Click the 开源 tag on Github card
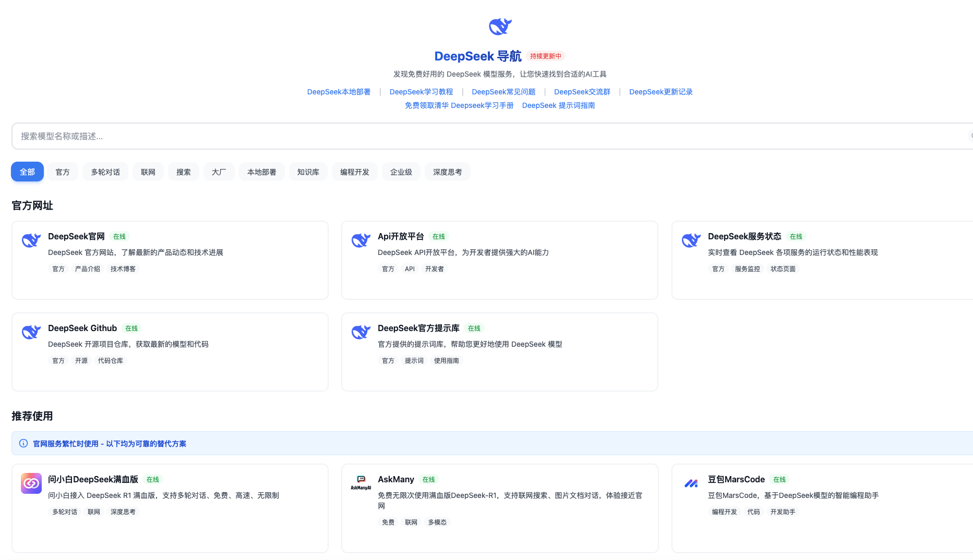973x560 pixels. point(81,361)
